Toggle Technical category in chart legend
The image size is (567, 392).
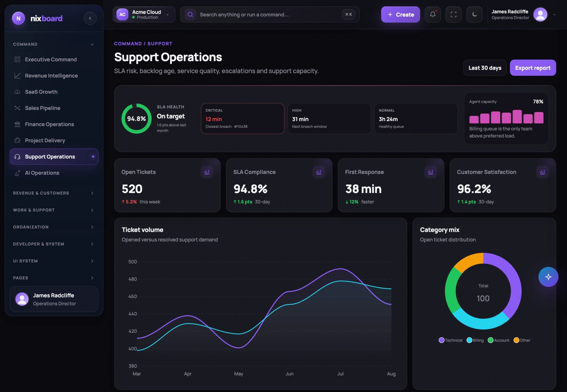pyautogui.click(x=451, y=340)
